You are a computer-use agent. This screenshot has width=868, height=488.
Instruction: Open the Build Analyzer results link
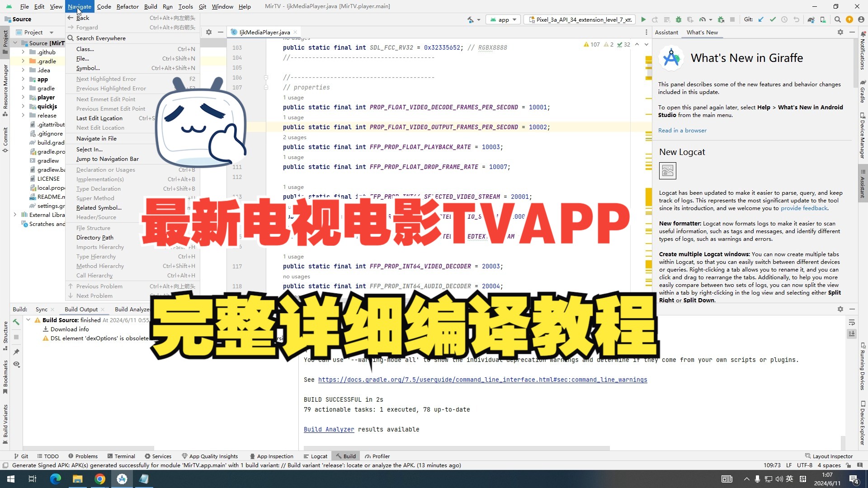(x=329, y=429)
